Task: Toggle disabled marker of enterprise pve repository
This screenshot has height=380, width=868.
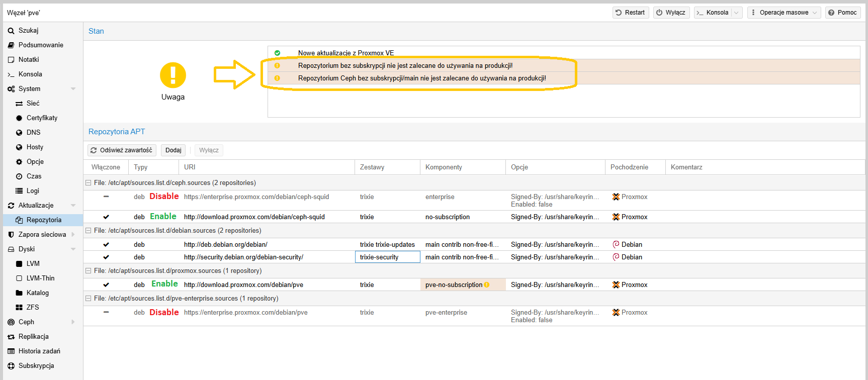Action: pyautogui.click(x=106, y=312)
